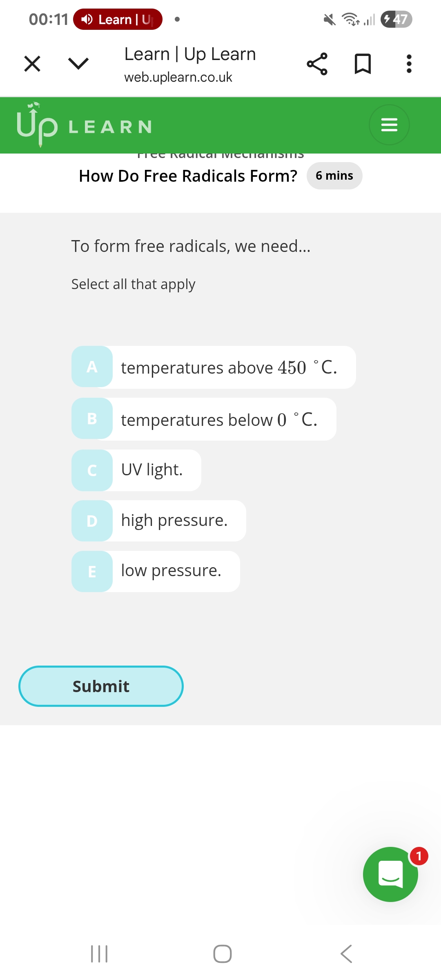Expand the browser chevron dropdown
Viewport: 441px width, 980px height.
point(78,64)
